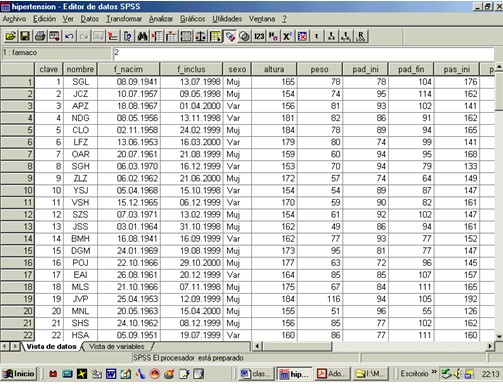Screen dimensions: 503x386
Task: Click the red-cross table toolbar icon
Action: 302,36
